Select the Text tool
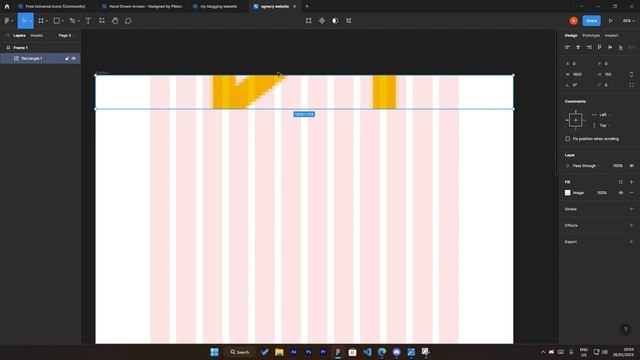This screenshot has height=360, width=640. [88, 21]
